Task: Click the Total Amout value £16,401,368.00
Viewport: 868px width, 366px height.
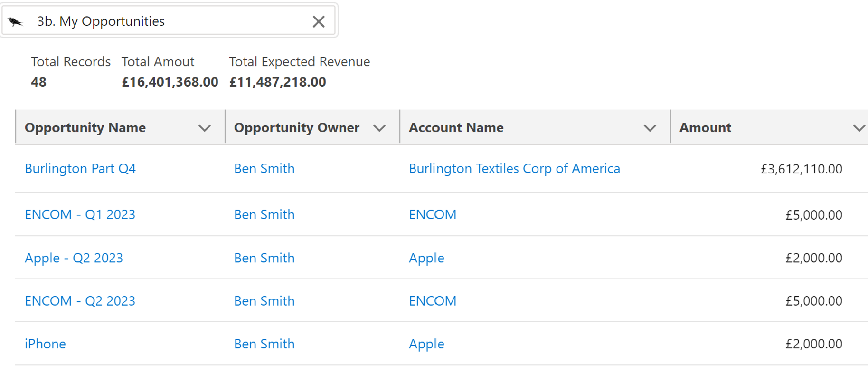Action: [x=170, y=82]
